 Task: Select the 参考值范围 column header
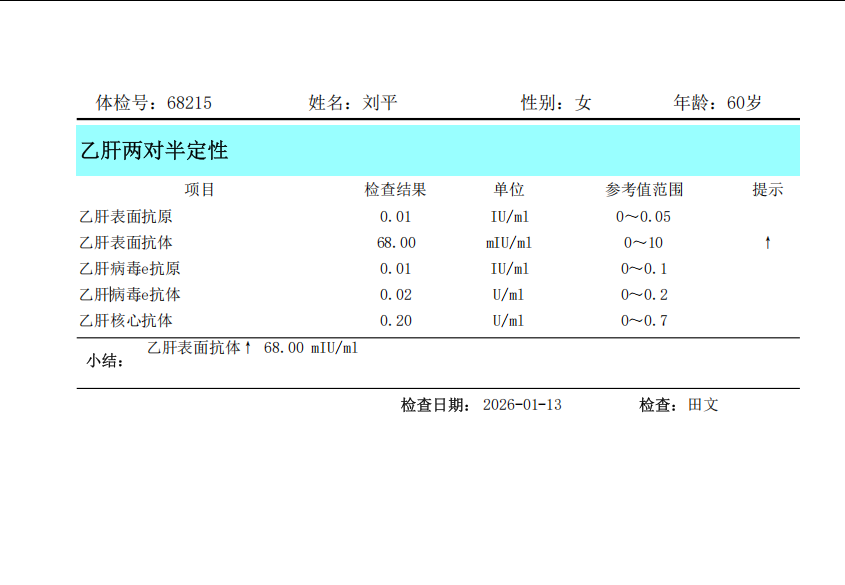coord(644,190)
